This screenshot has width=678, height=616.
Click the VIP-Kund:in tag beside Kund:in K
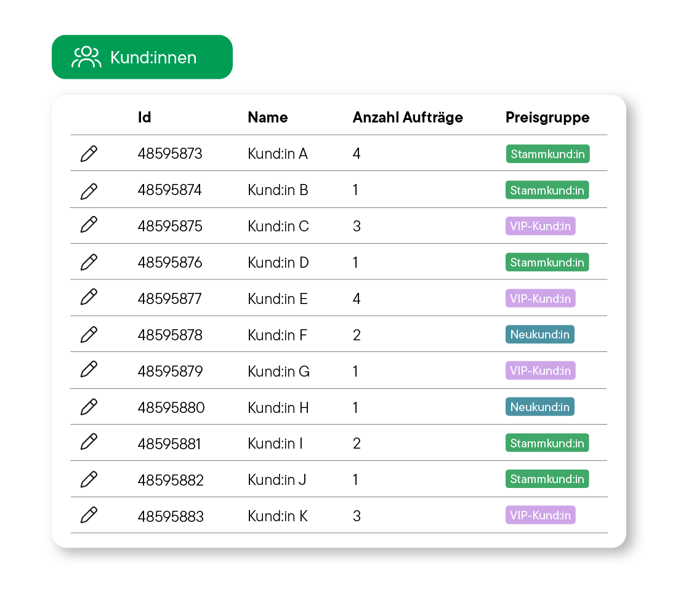540,515
